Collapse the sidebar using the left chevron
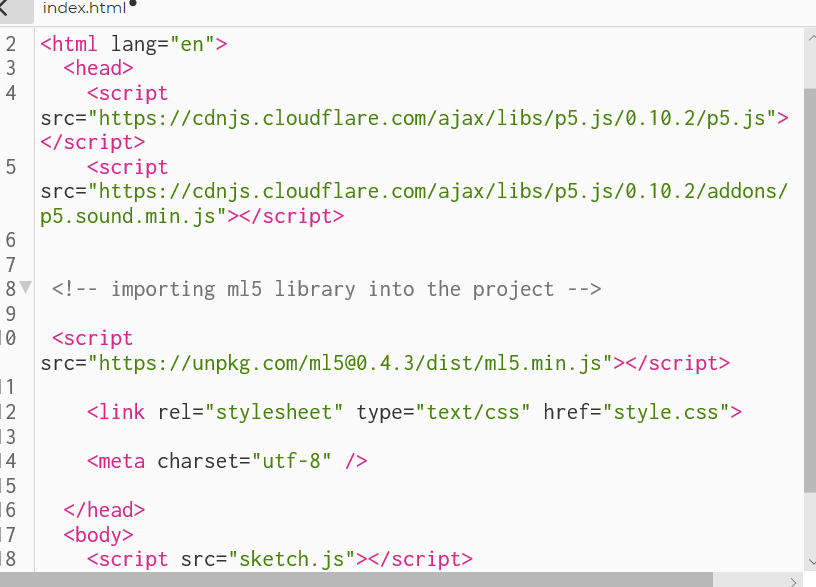The image size is (816, 587). point(8,8)
